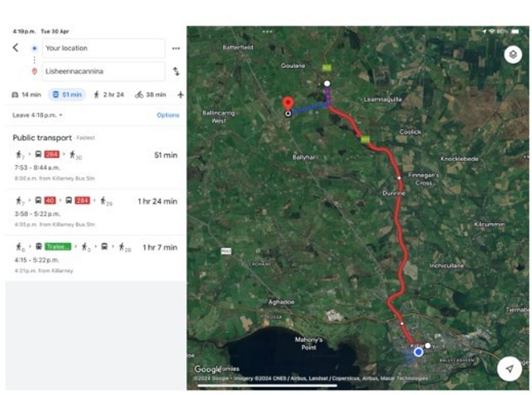532x395 pixels.
Task: Open the map layers button
Action: point(513,55)
